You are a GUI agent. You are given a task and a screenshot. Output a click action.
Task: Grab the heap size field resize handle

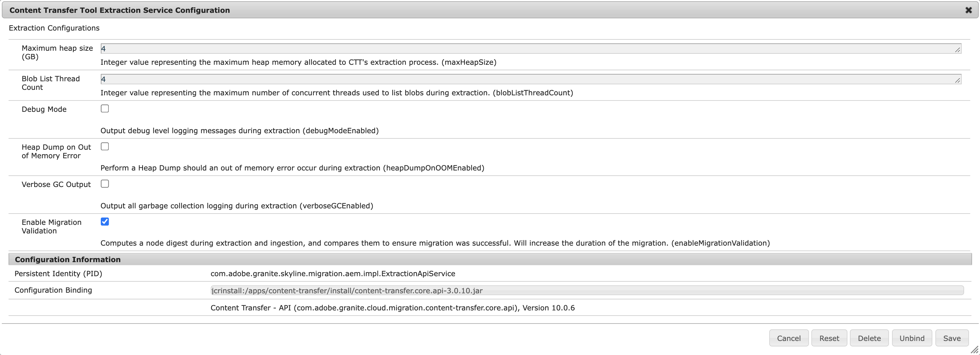(958, 50)
